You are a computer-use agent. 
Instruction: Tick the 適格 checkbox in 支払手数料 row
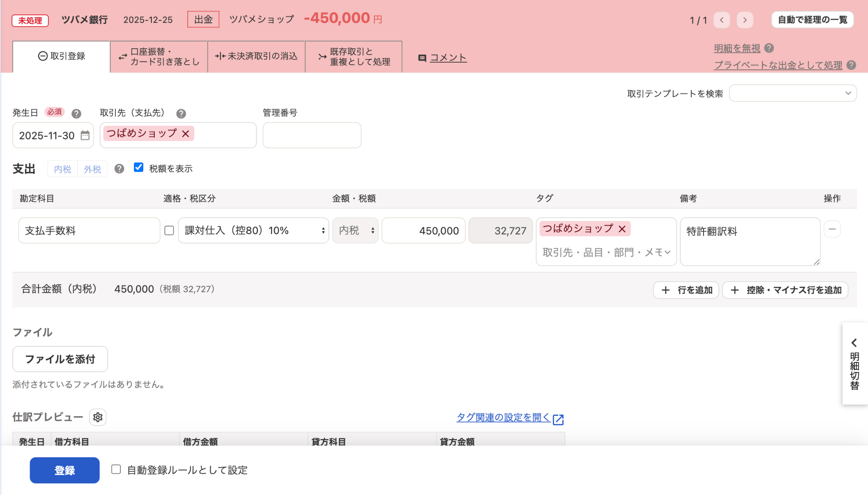click(169, 230)
